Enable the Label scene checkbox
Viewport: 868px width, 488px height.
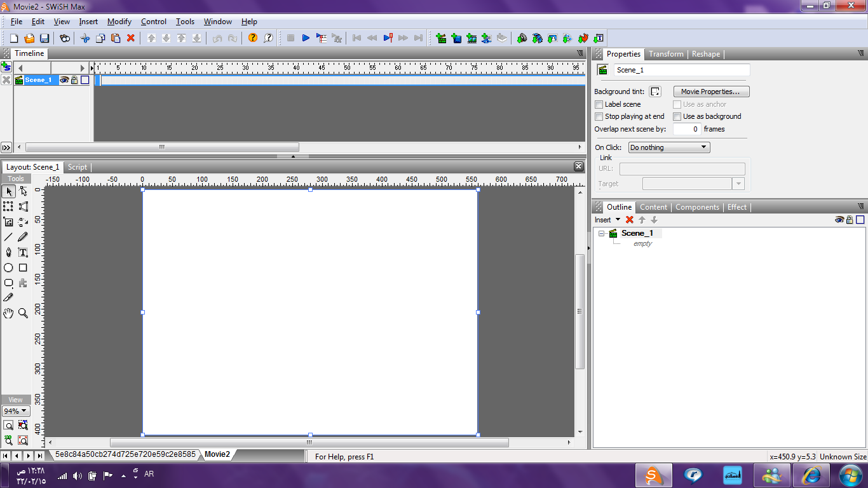(x=599, y=104)
